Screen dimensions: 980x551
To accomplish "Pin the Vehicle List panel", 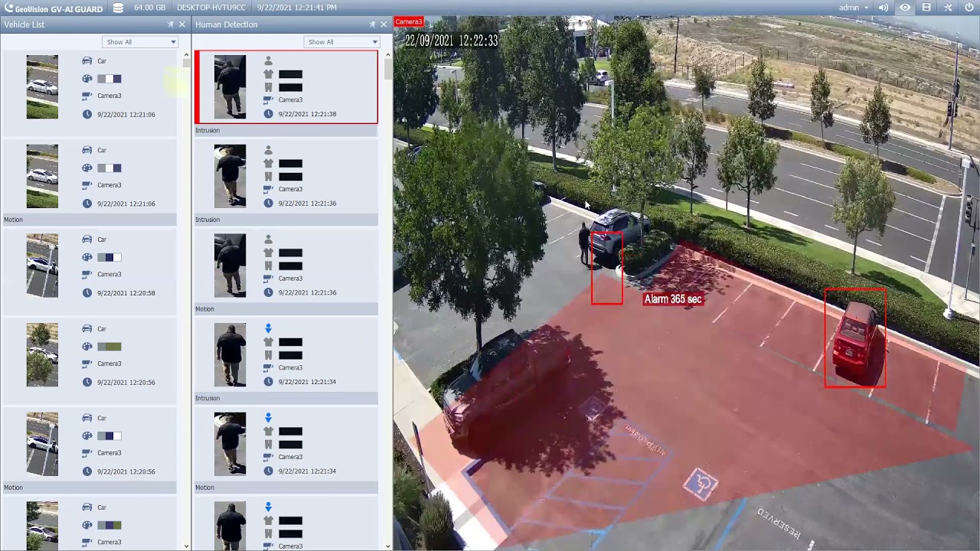I will click(171, 24).
